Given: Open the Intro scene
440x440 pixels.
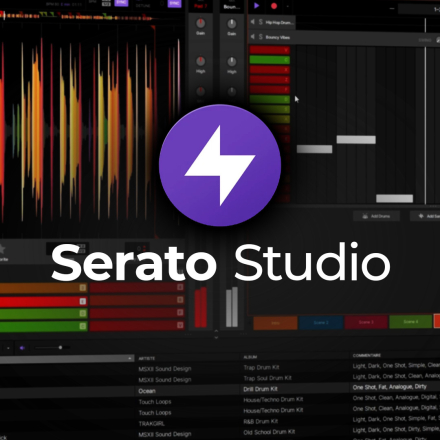Looking at the screenshot, I should pos(275,323).
